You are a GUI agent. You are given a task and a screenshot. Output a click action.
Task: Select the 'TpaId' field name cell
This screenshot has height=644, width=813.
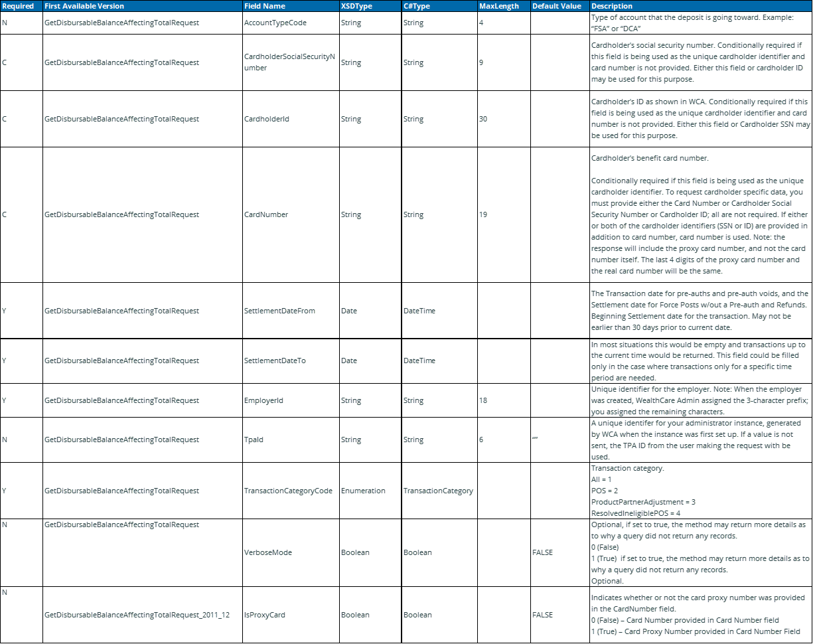pos(290,440)
